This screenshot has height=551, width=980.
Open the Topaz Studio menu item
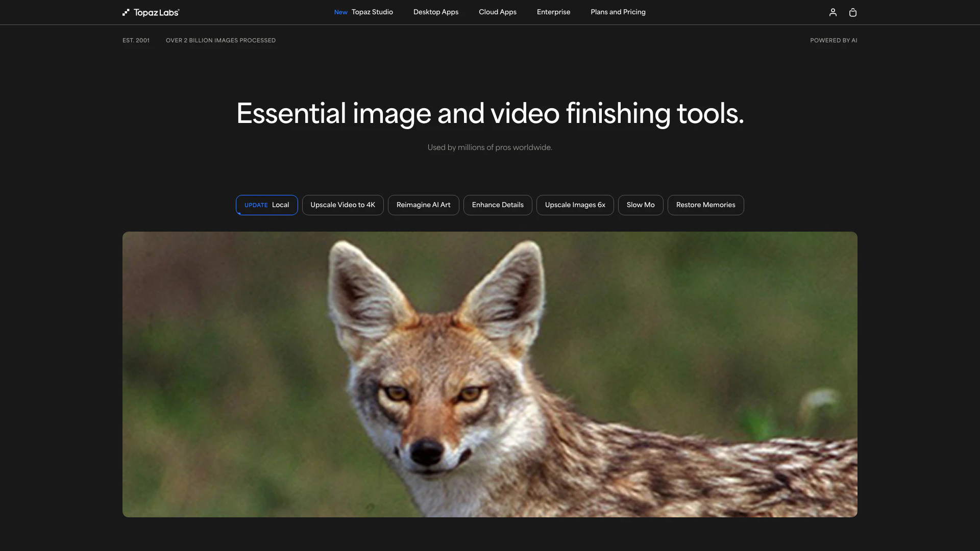(372, 12)
